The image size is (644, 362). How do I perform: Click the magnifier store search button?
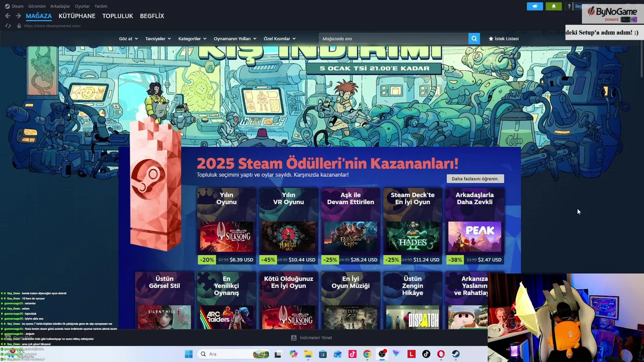(474, 39)
